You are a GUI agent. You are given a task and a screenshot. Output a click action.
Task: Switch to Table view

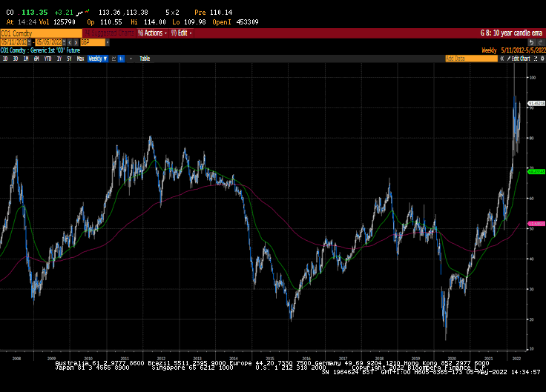(x=145, y=59)
